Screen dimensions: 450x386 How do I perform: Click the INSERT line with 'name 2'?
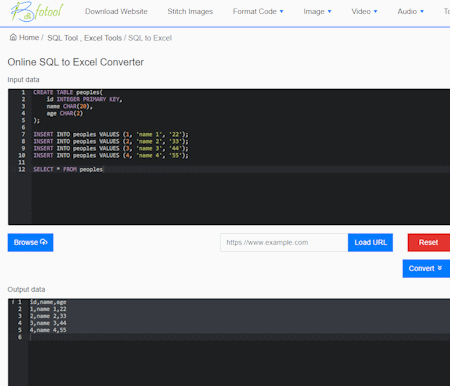click(x=111, y=141)
